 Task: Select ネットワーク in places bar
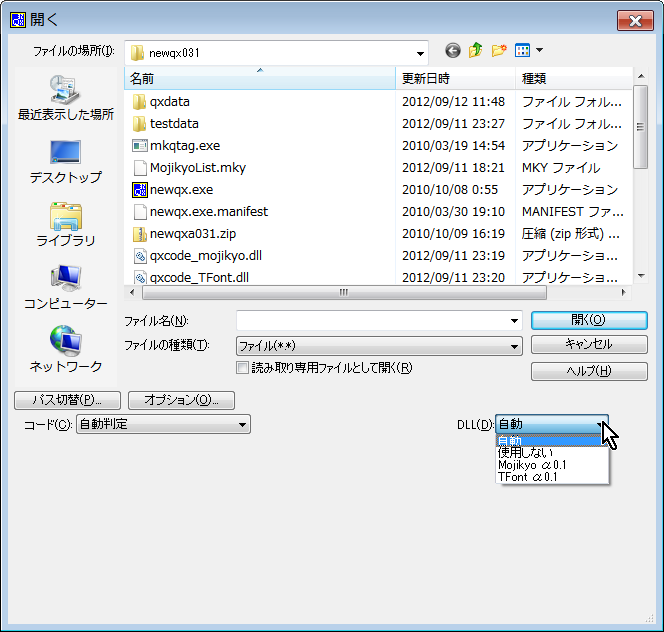pyautogui.click(x=66, y=350)
